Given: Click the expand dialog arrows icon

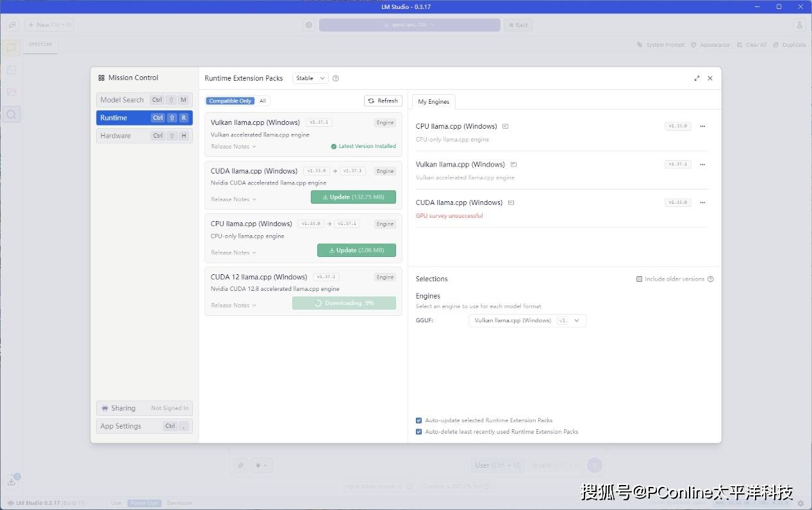Looking at the screenshot, I should [x=697, y=78].
